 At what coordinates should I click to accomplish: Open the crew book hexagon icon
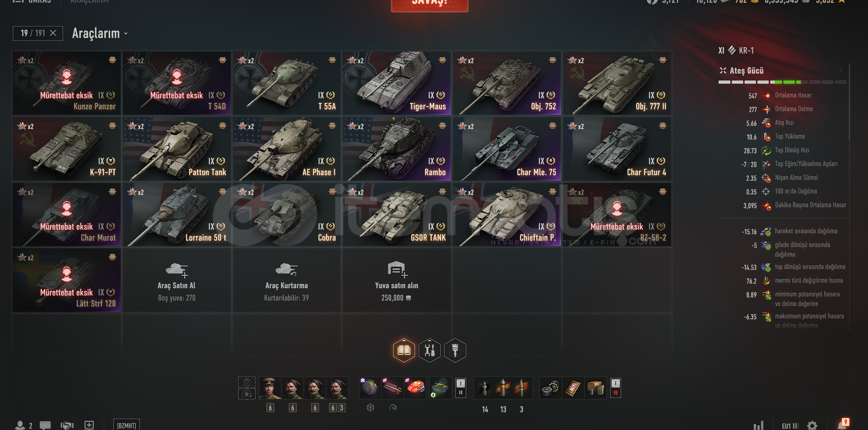pos(404,350)
